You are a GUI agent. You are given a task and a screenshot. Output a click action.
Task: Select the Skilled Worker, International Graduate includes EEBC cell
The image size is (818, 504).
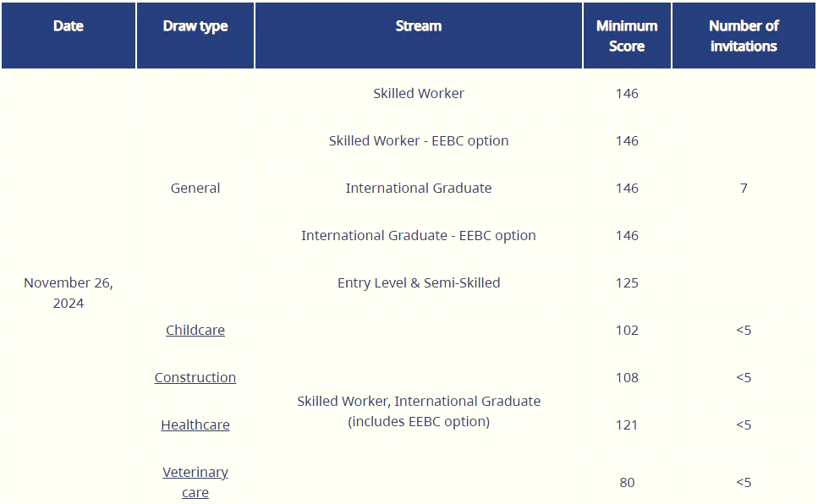tap(419, 411)
